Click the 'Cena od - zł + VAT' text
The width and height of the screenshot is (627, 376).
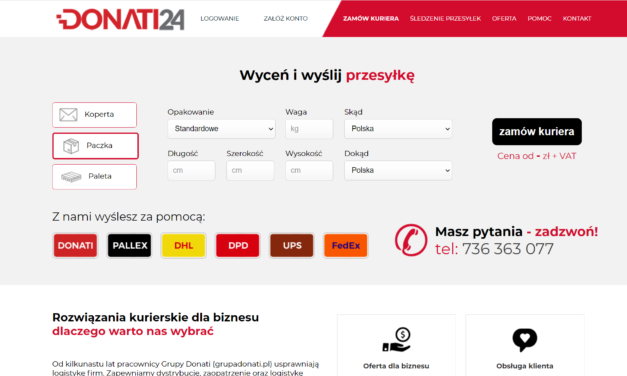(537, 156)
